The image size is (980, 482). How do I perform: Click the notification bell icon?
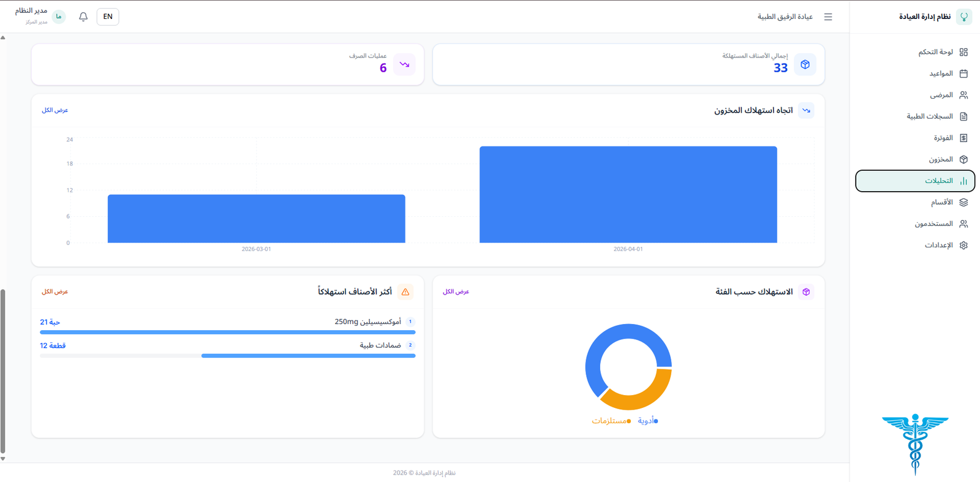(x=83, y=17)
